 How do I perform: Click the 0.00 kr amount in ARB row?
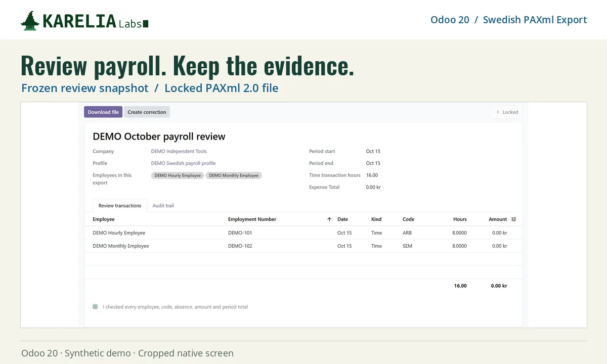pyautogui.click(x=499, y=233)
